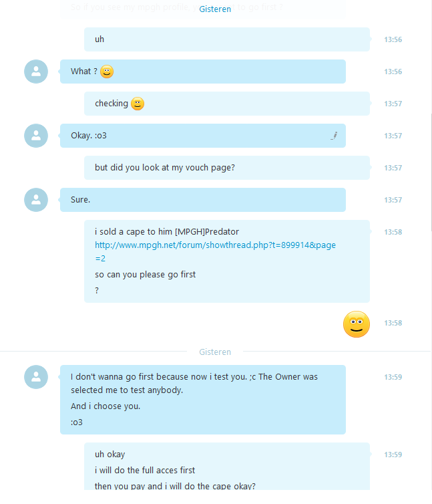Click avatar beside "I don't wanna go first" message
Viewport: 432px width, 504px height.
click(x=36, y=377)
